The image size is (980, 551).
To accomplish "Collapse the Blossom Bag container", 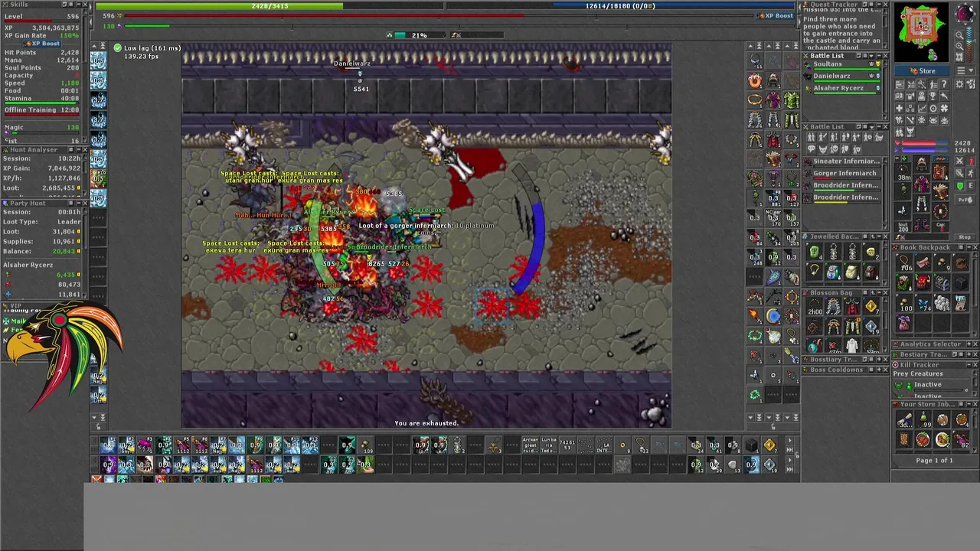I will tap(879, 292).
